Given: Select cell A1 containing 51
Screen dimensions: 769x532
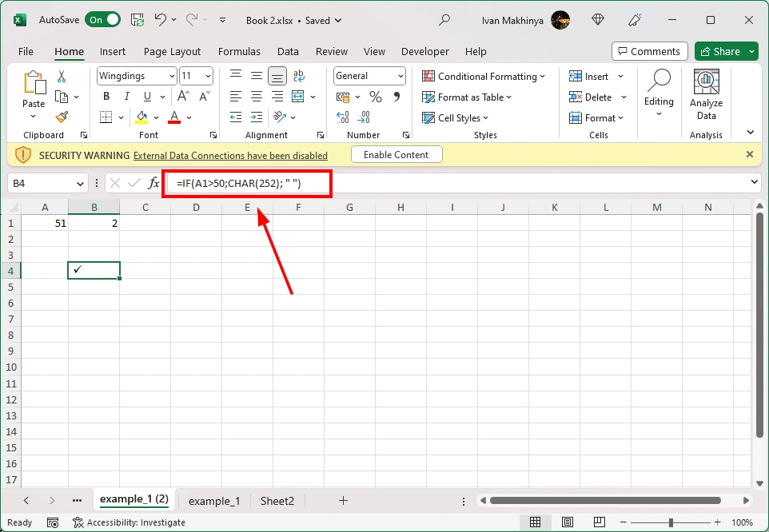Looking at the screenshot, I should (45, 224).
